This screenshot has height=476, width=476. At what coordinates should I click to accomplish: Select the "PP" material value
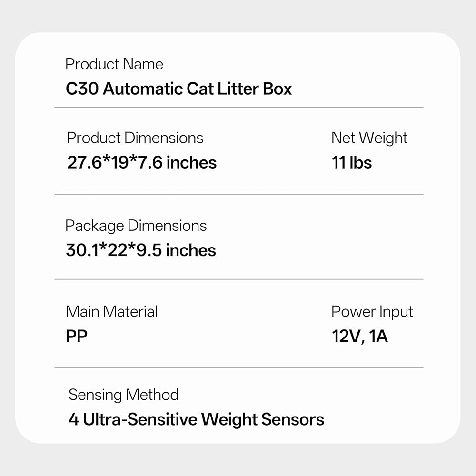[77, 337]
